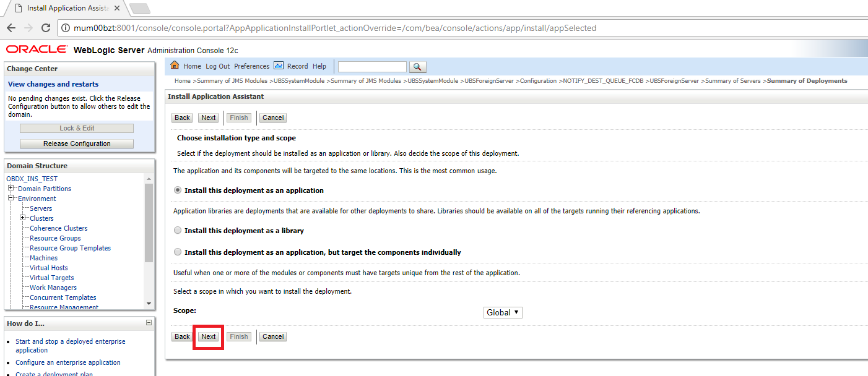Click the Record text link
Image resolution: width=868 pixels, height=376 pixels.
click(x=297, y=66)
